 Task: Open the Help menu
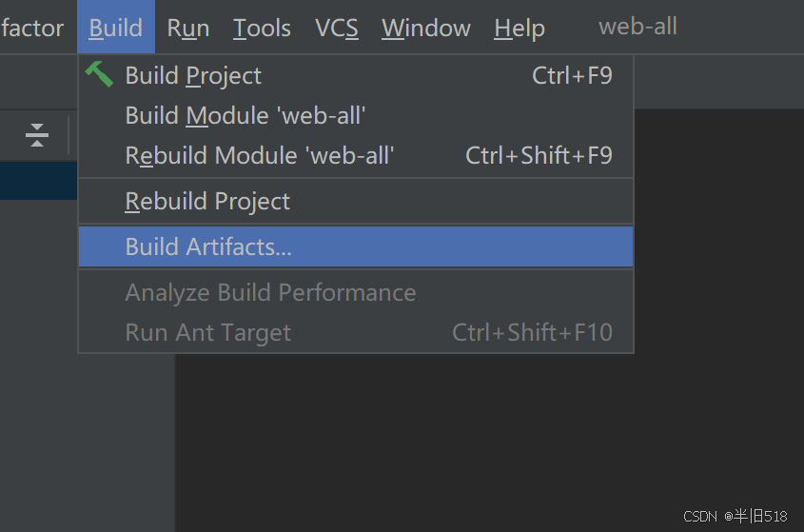point(520,28)
